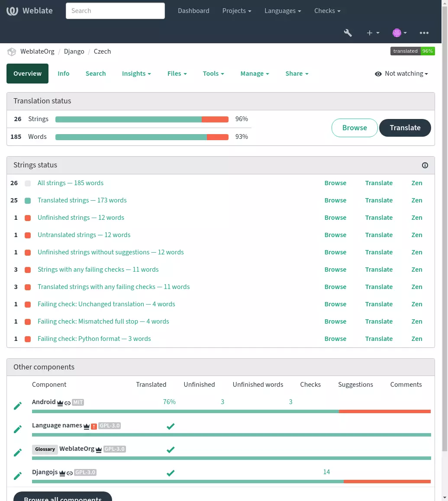Click the checkmark for Language names translated
Screen dimensions: 448x501
[x=171, y=426]
